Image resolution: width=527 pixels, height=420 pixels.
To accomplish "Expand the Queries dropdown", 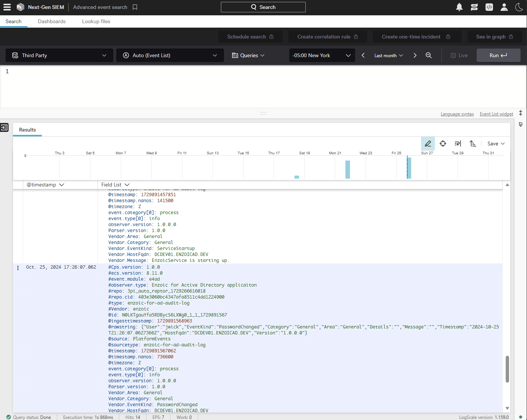I will 248,55.
